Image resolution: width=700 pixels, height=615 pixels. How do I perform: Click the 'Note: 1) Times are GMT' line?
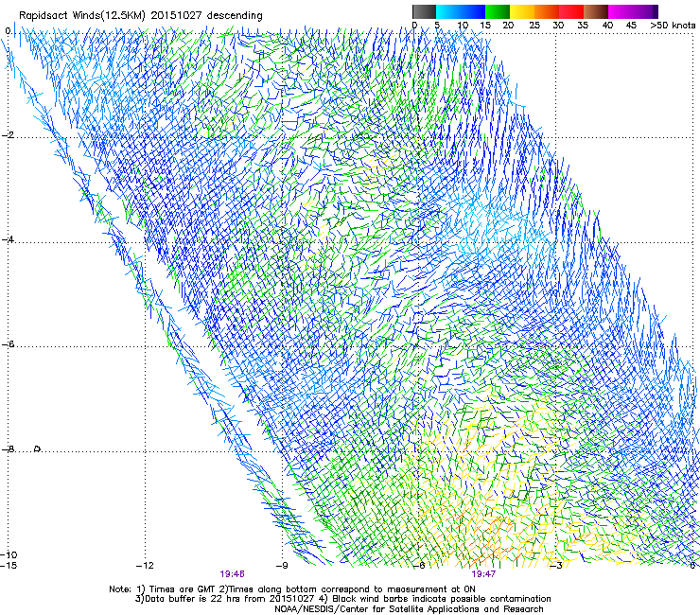tap(292, 589)
